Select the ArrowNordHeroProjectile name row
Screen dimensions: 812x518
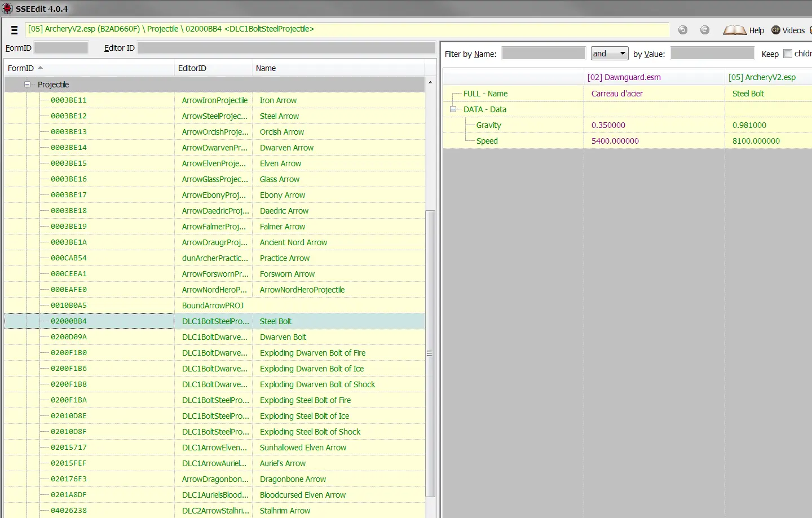(214, 290)
